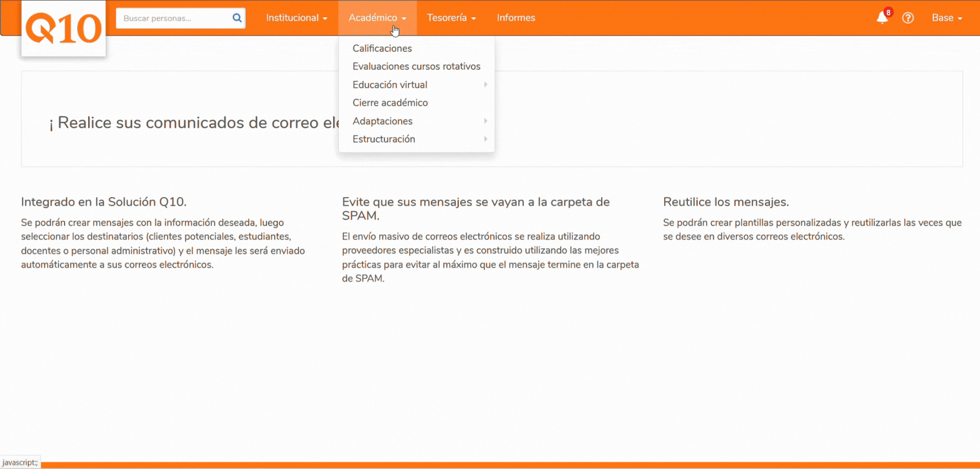The height and width of the screenshot is (469, 980).
Task: Click the 'Realice sus comunicados de correo' banner text
Action: 194,123
